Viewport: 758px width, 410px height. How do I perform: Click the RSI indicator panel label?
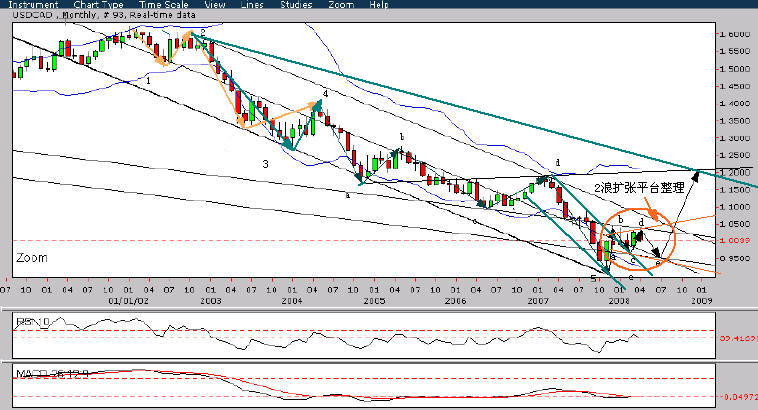tap(32, 322)
